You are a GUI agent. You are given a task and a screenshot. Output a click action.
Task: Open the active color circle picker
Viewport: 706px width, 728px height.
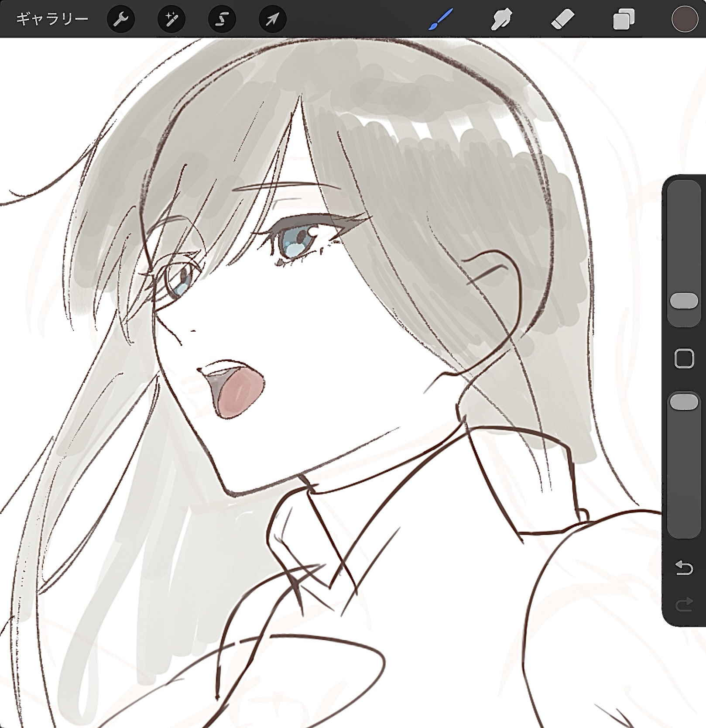(684, 19)
